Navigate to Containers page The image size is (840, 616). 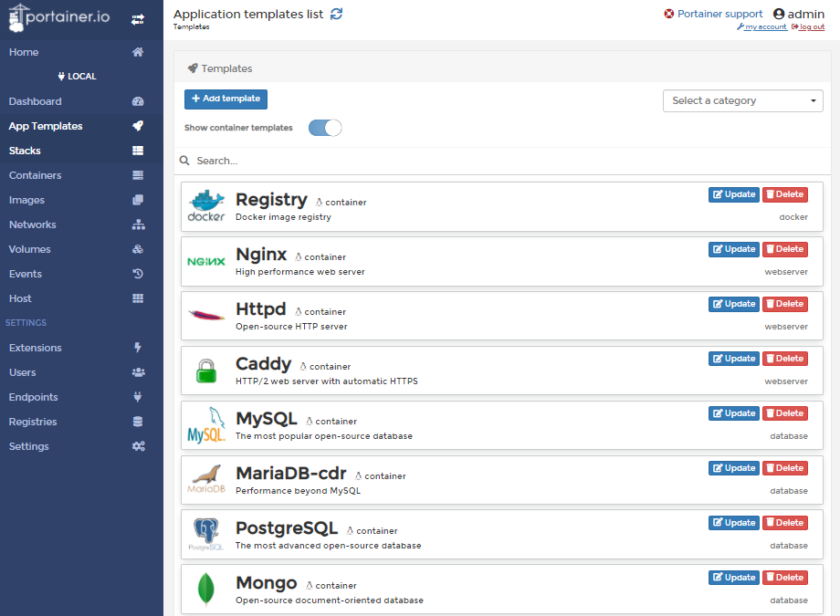81,175
